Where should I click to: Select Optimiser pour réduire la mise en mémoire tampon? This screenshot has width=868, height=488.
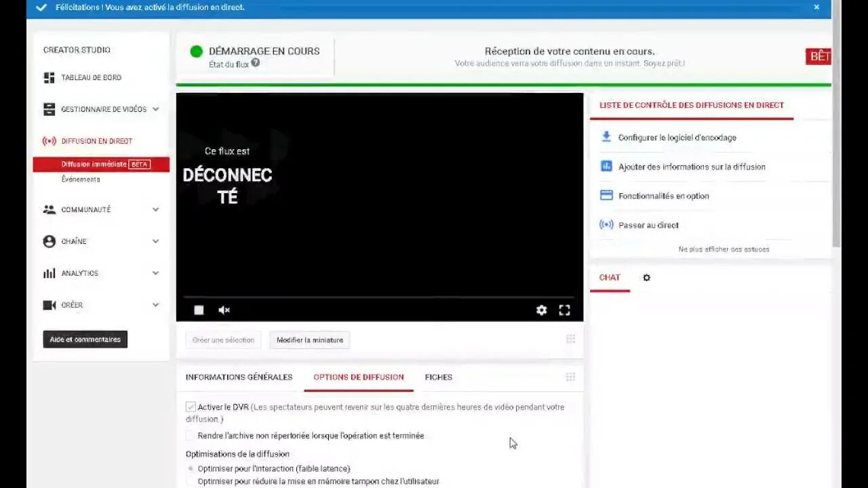coord(191,481)
